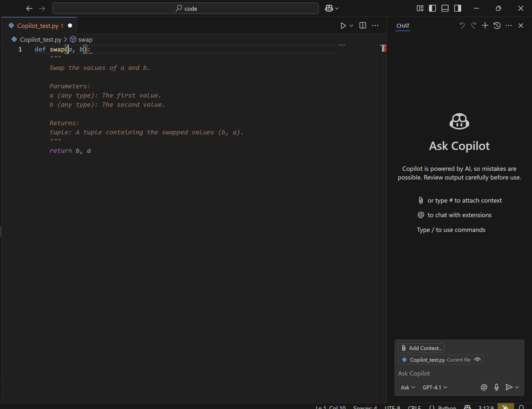The width and height of the screenshot is (532, 409).
Task: Click Copilot_test.py in the breadcrumb
Action: point(41,39)
